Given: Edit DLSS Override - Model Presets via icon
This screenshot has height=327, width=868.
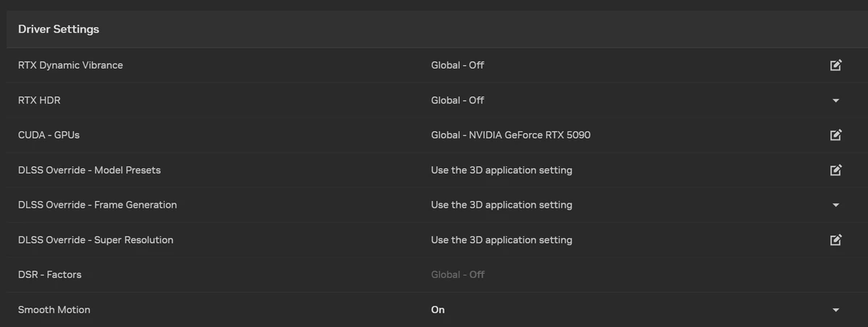Looking at the screenshot, I should 835,170.
